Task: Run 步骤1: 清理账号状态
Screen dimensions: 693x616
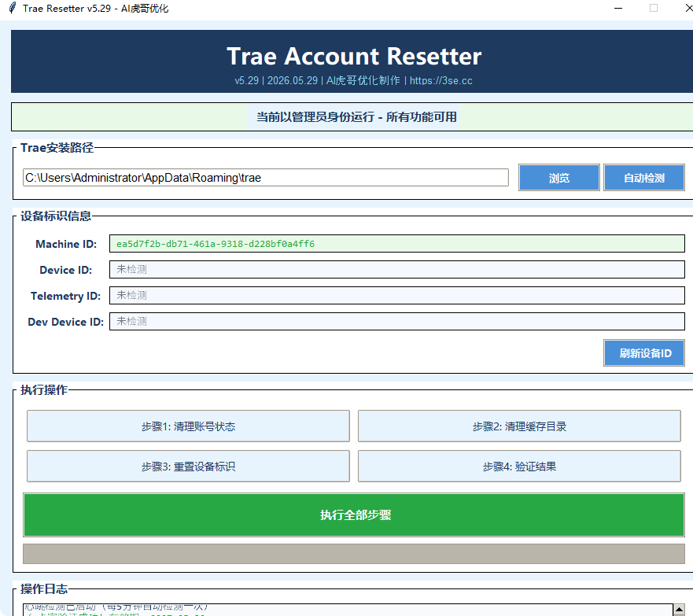Action: (188, 426)
